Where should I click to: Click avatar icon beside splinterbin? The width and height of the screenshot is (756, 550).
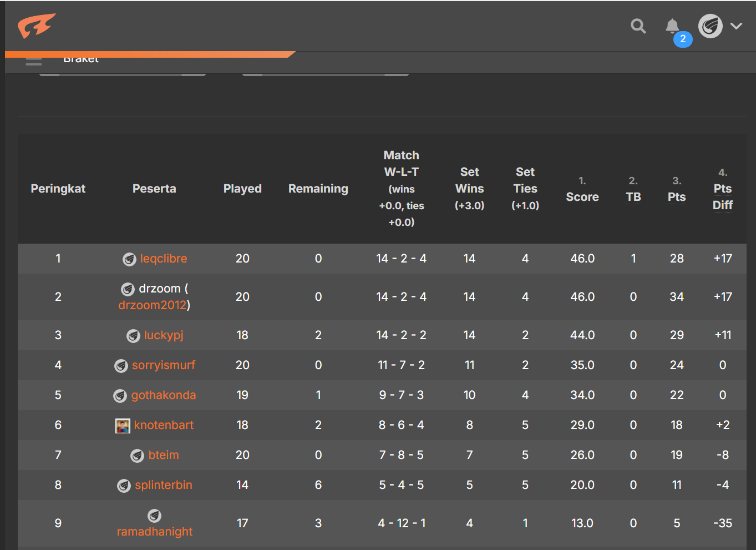click(x=124, y=486)
